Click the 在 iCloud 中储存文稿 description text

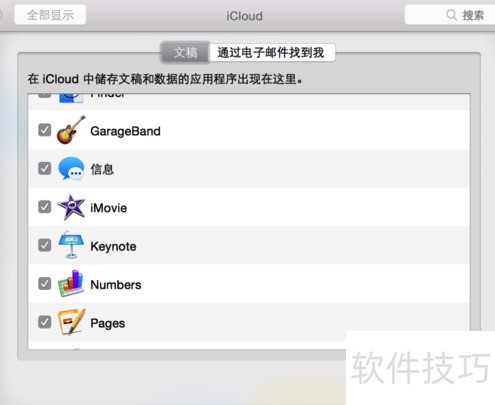(165, 79)
